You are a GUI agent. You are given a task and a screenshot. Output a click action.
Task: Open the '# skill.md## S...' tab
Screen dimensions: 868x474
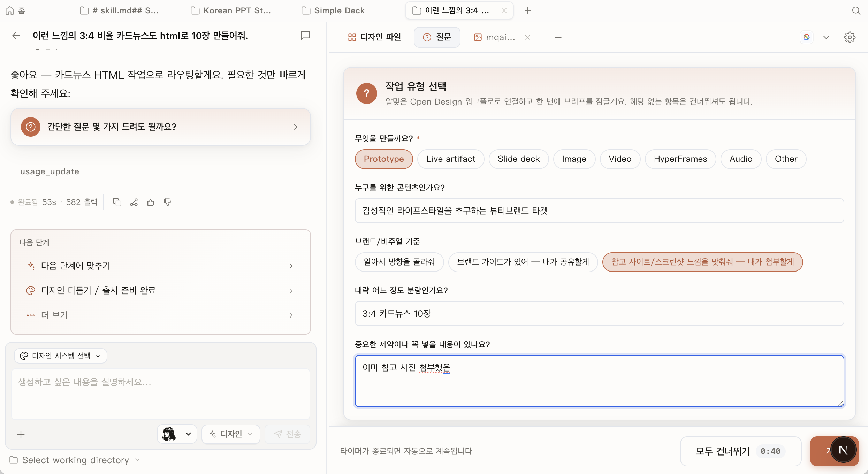[119, 10]
